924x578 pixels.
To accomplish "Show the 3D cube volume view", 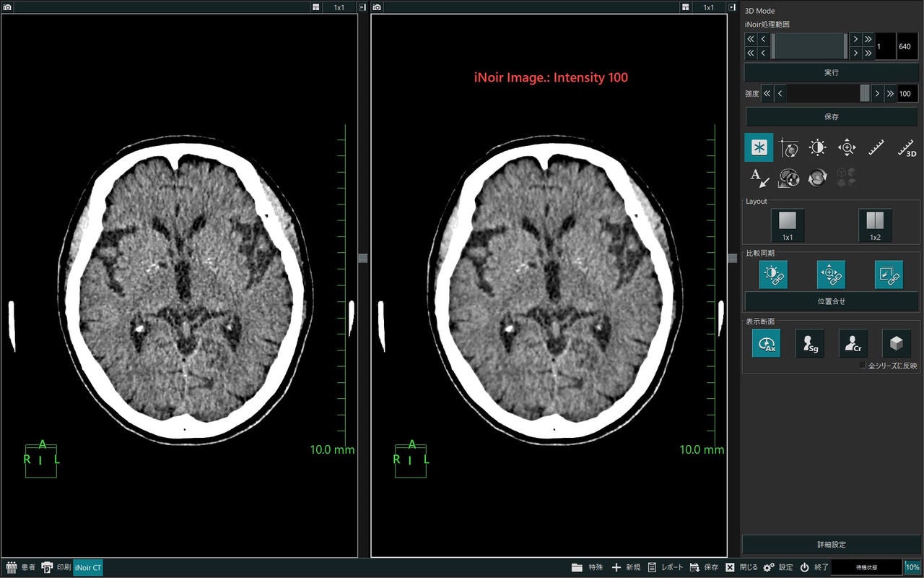I will [x=896, y=344].
